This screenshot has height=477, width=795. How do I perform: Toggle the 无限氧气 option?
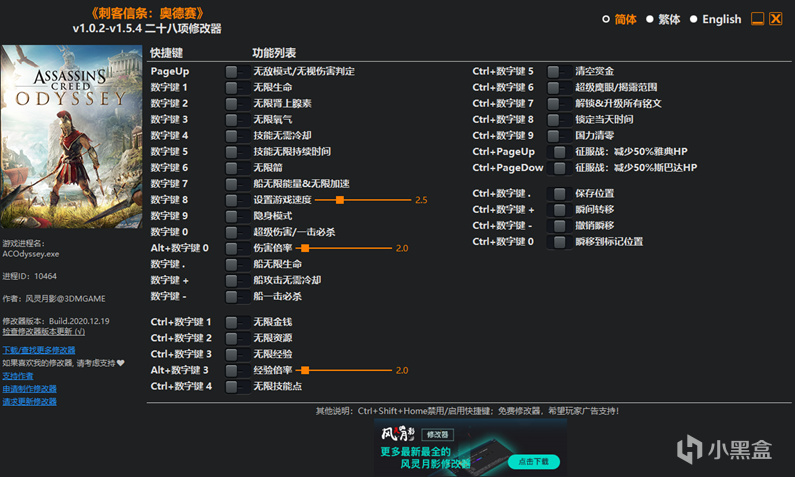coord(237,120)
